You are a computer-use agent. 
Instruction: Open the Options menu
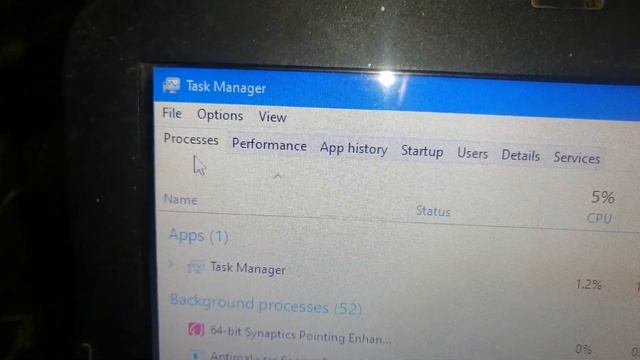(x=220, y=116)
